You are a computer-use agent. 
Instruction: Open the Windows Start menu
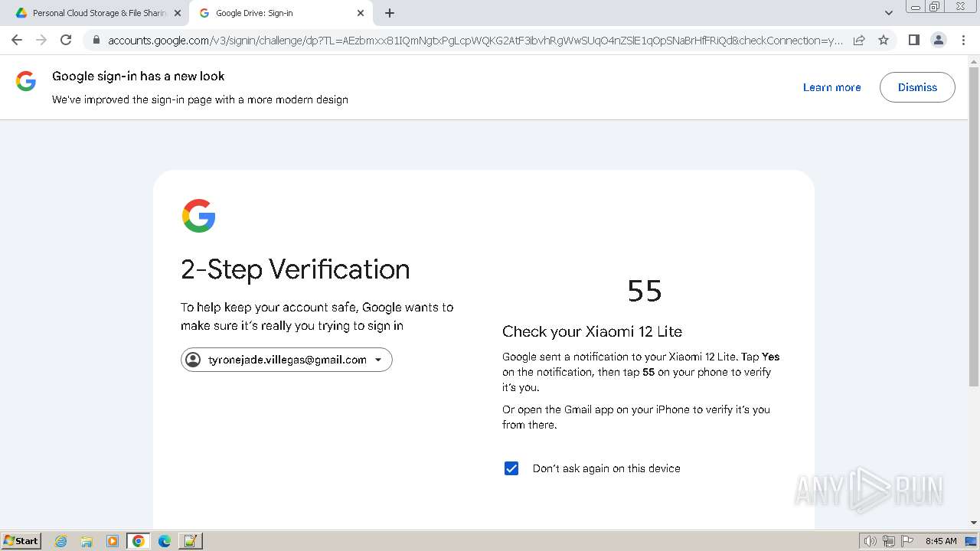pyautogui.click(x=21, y=540)
